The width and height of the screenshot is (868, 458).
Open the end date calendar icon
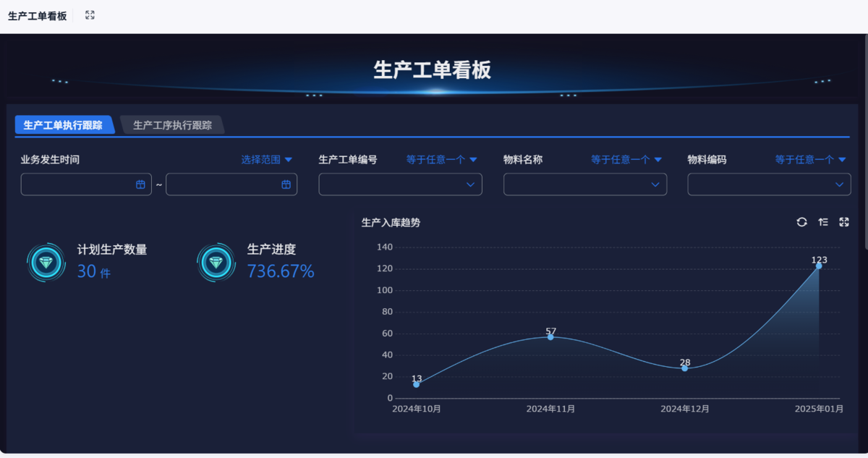(x=286, y=185)
